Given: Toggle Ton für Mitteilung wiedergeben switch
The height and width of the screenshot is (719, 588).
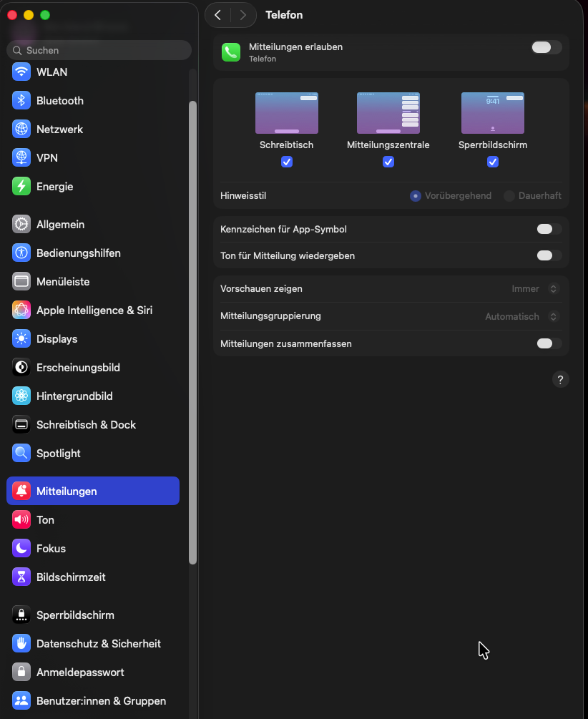Looking at the screenshot, I should (x=549, y=255).
